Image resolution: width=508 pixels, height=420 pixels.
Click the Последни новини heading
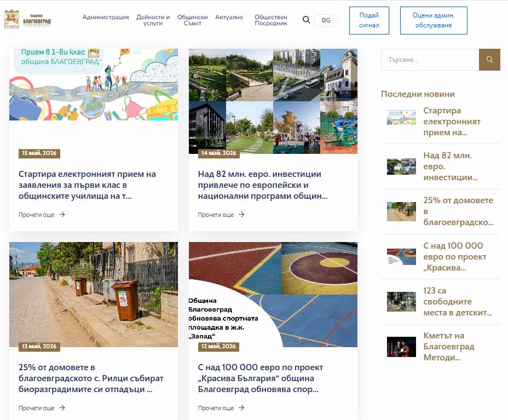pos(418,94)
